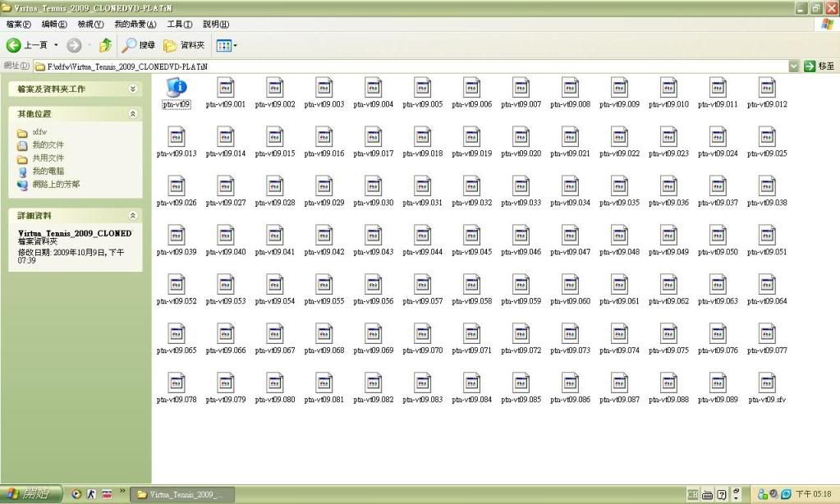Collapse the 詳細資料 panel

coord(133,215)
